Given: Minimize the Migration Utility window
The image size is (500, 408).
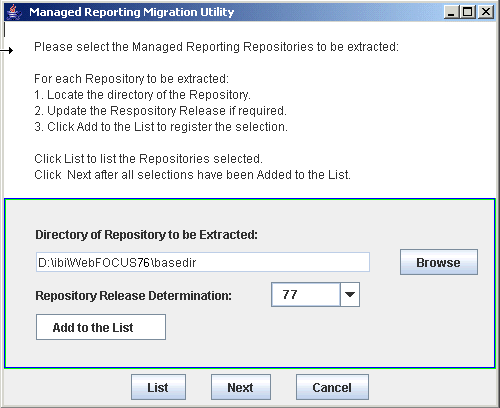Looking at the screenshot, I should [451, 12].
